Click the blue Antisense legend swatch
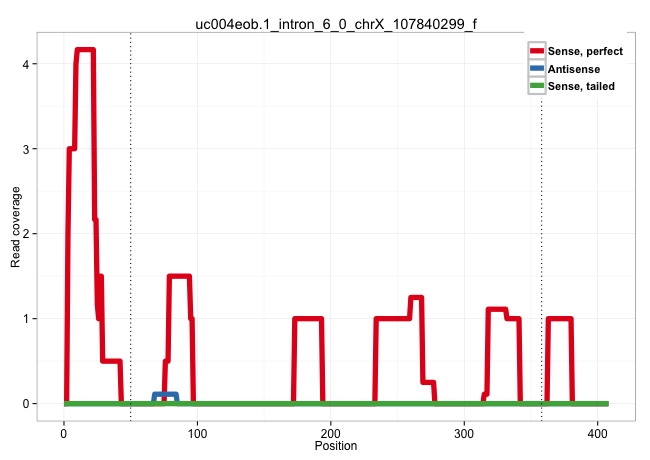 click(537, 69)
